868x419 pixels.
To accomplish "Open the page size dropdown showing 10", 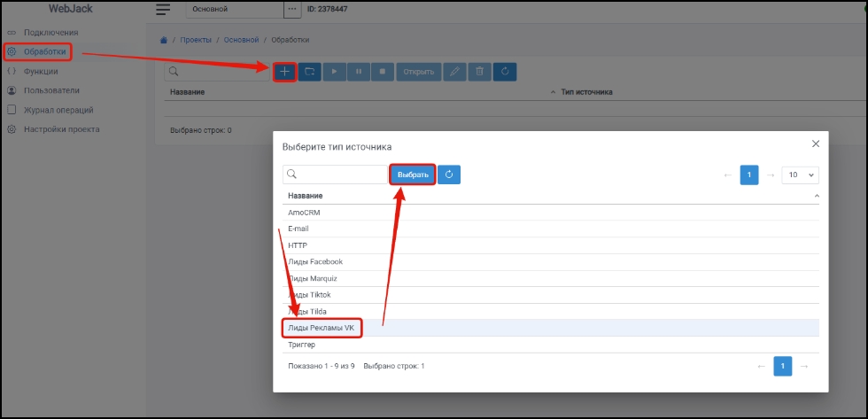I will [801, 175].
